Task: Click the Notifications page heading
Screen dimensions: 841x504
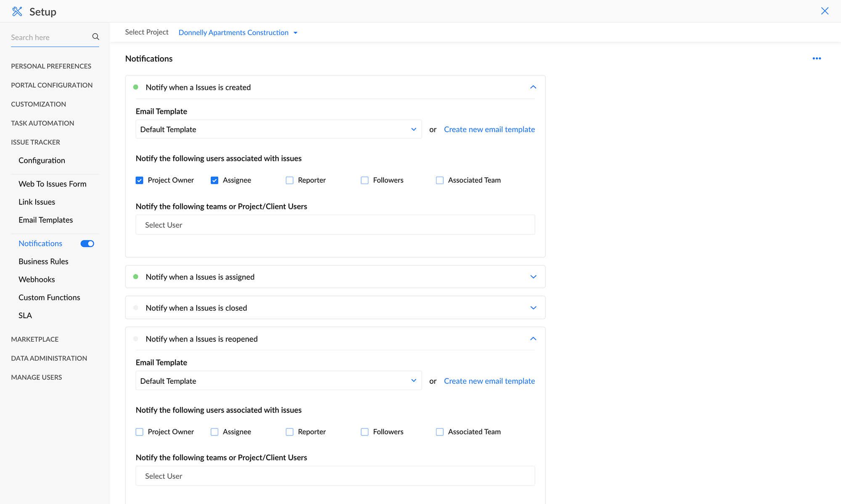Action: tap(149, 58)
